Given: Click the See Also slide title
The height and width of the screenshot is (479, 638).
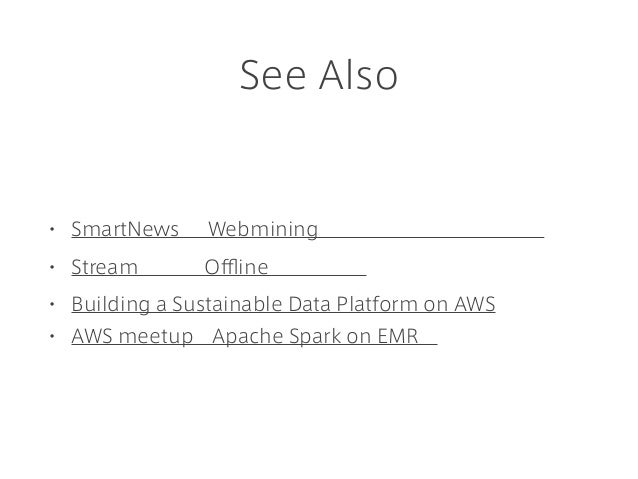Looking at the screenshot, I should tap(319, 75).
